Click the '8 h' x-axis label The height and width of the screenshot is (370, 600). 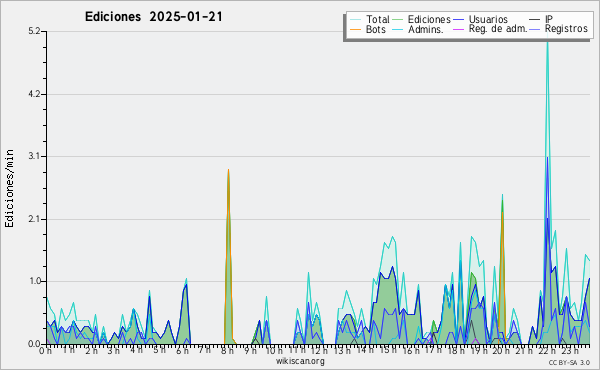pyautogui.click(x=227, y=351)
